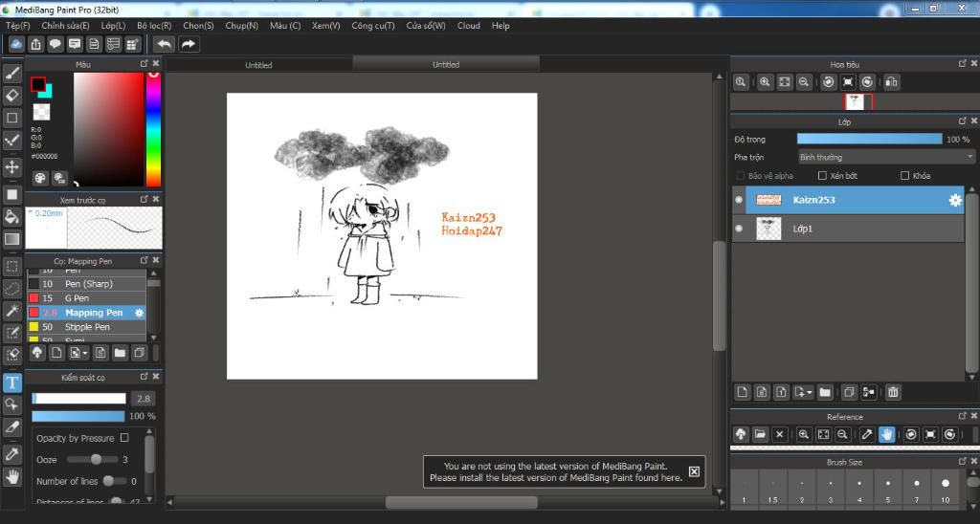Click the brush size value field 2.8
The height and width of the screenshot is (524, 980).
[144, 399]
